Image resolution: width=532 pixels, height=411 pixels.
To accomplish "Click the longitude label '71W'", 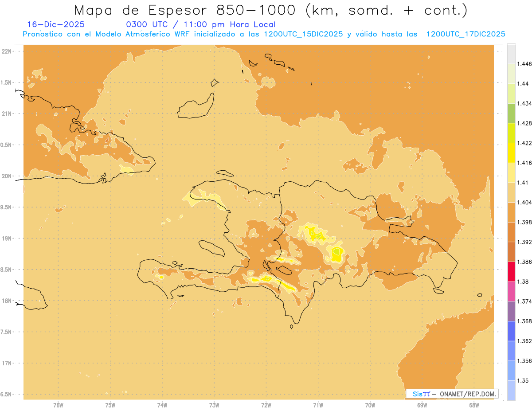I will [x=318, y=405].
